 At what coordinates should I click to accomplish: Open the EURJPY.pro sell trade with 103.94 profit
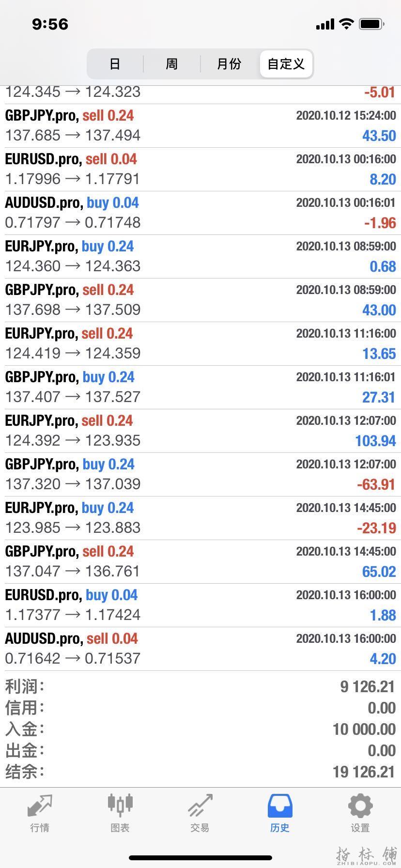[200, 431]
